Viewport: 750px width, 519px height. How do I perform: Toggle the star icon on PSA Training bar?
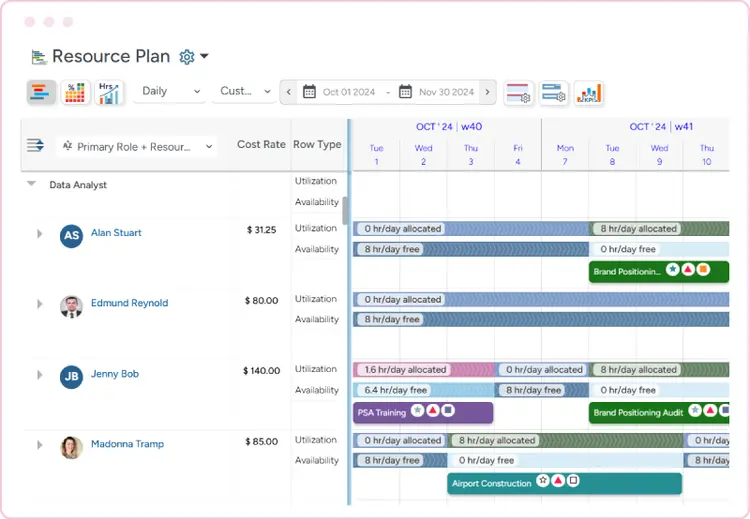[x=418, y=410]
